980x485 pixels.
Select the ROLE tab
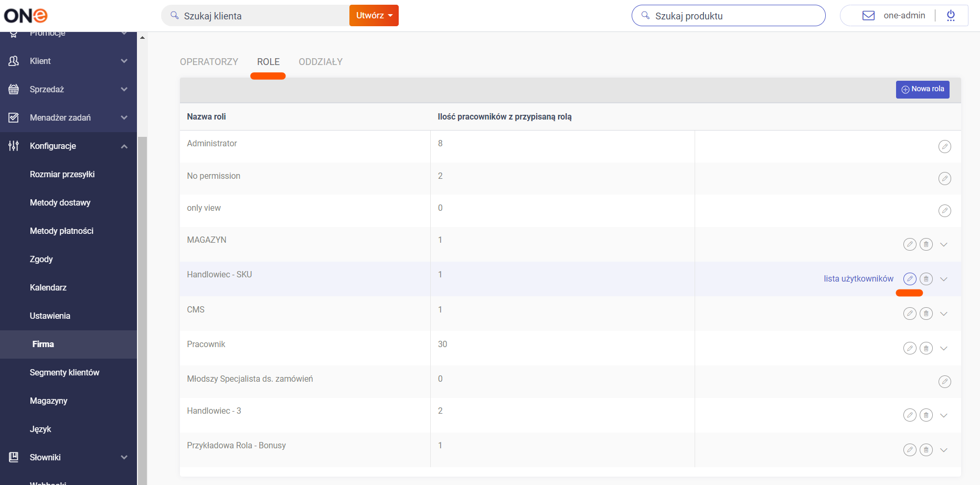[x=268, y=62]
